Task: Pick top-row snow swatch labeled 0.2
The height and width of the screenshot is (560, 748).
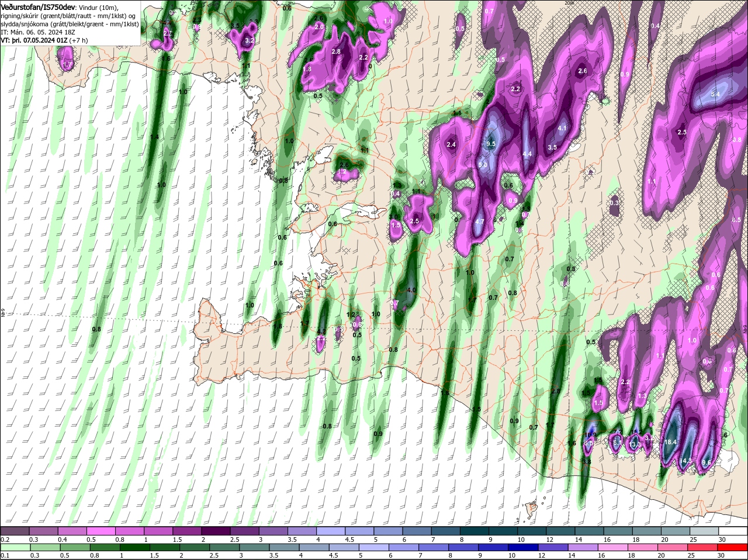Action: [x=15, y=530]
